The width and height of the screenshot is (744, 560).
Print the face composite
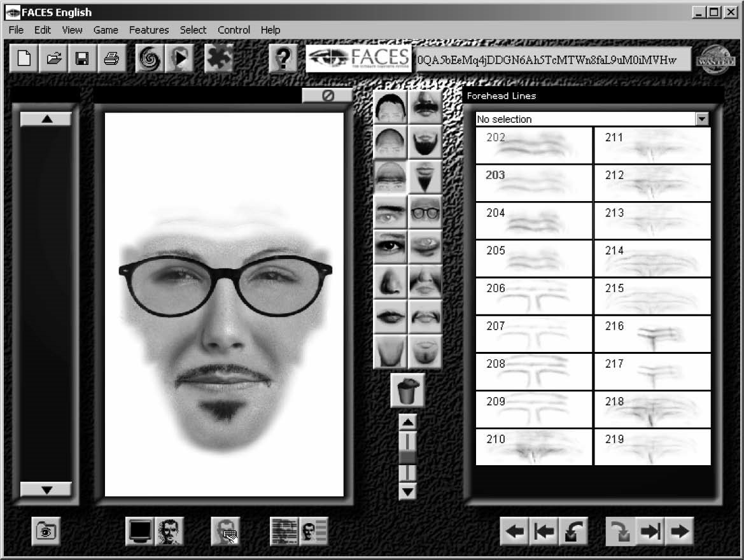[x=111, y=59]
